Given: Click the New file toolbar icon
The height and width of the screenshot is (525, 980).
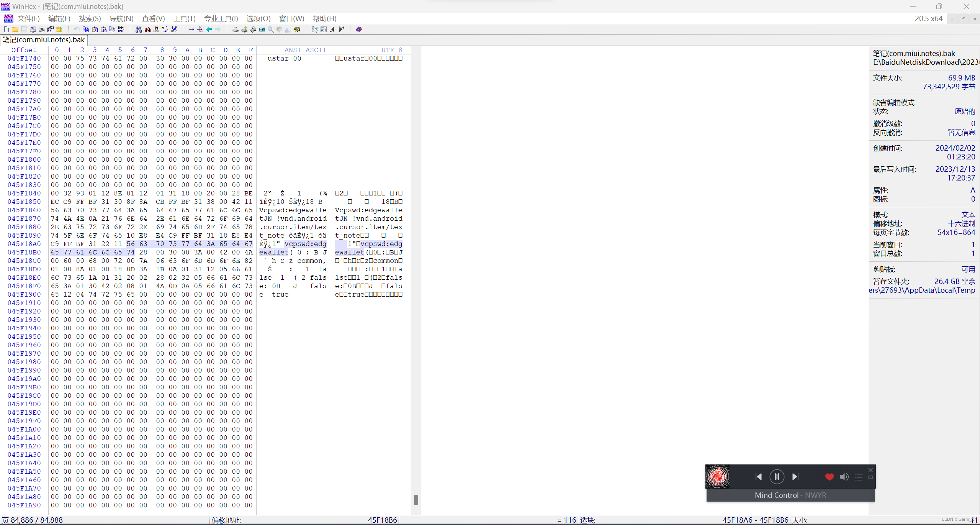Looking at the screenshot, I should click(7, 30).
